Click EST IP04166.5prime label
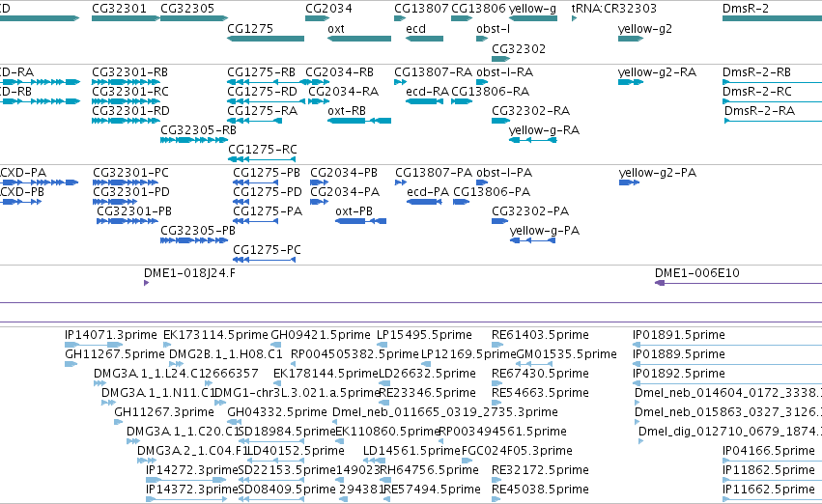Screen dimensions: 822x504 pyautogui.click(x=769, y=451)
